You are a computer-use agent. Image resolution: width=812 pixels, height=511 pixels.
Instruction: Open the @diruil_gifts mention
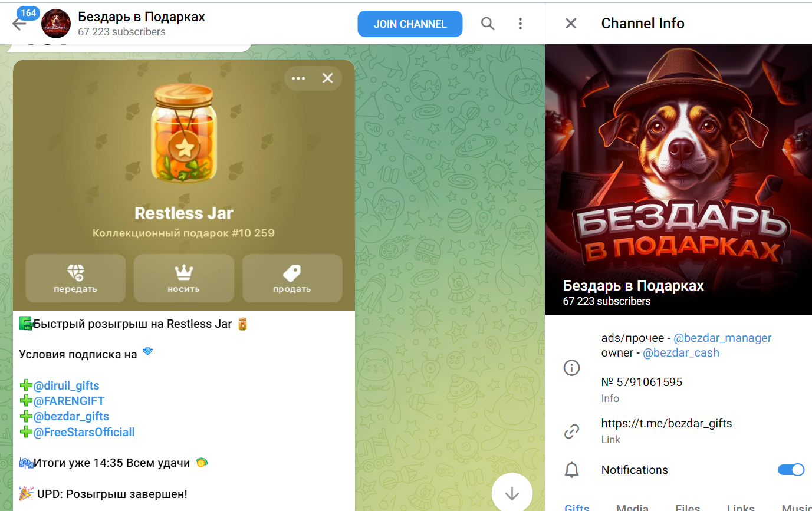67,385
